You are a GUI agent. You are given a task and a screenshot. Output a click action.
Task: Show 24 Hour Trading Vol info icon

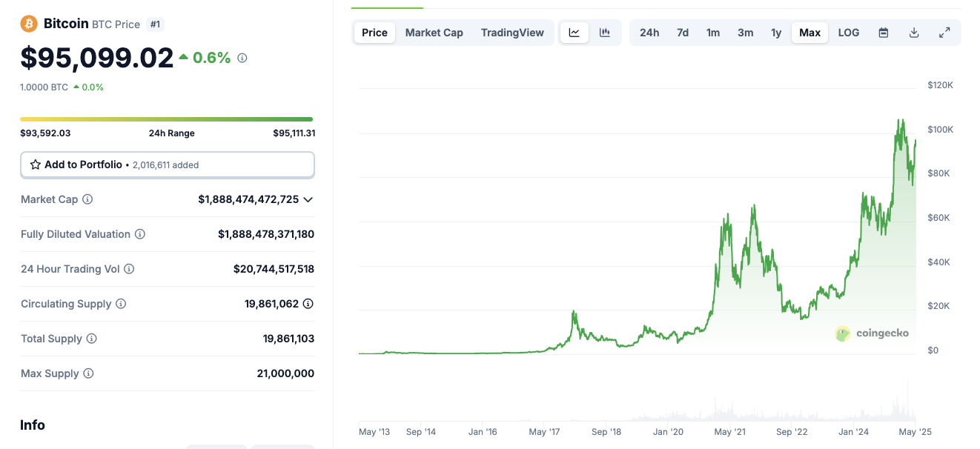point(129,269)
